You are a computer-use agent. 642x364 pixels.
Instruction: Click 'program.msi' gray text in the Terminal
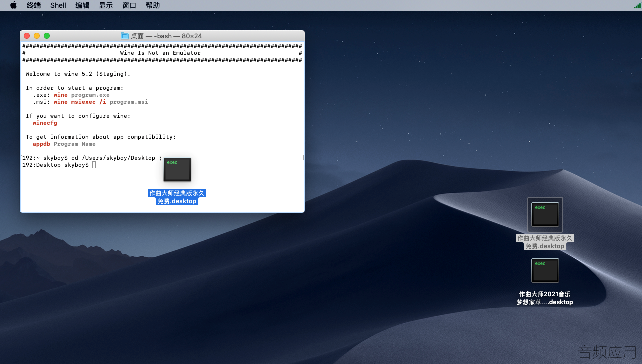tap(129, 102)
